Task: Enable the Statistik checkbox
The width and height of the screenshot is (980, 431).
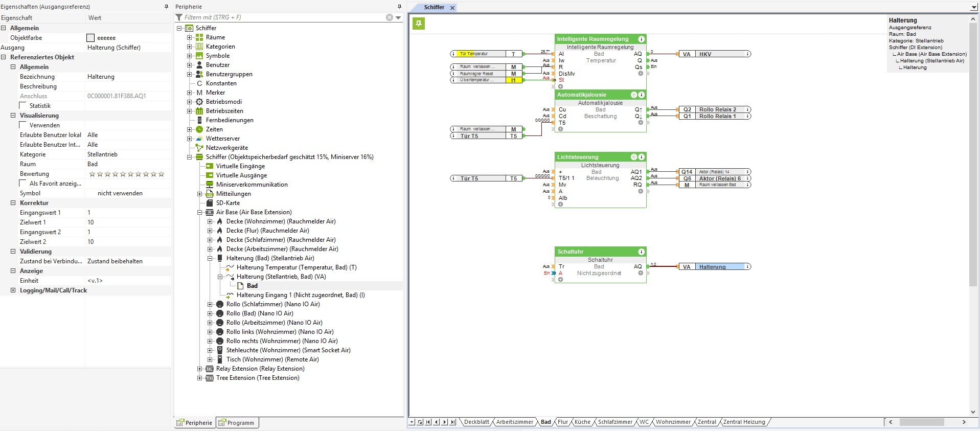Action: click(22, 106)
